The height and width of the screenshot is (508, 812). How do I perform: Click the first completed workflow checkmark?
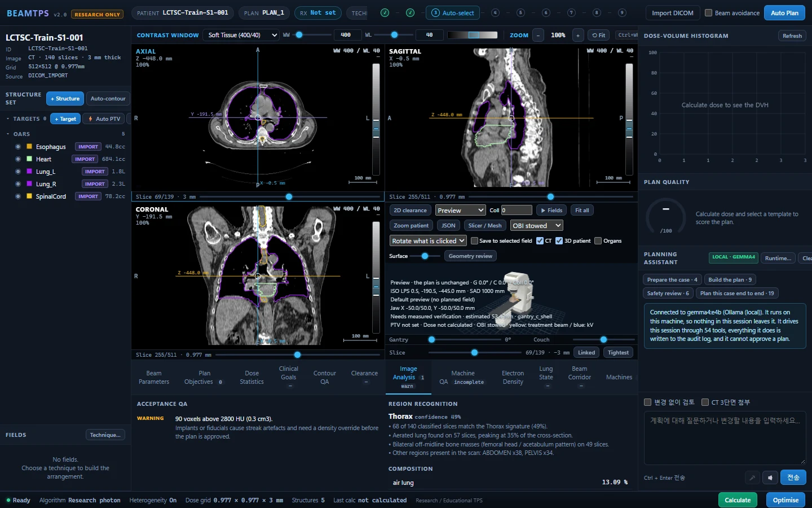tap(385, 12)
